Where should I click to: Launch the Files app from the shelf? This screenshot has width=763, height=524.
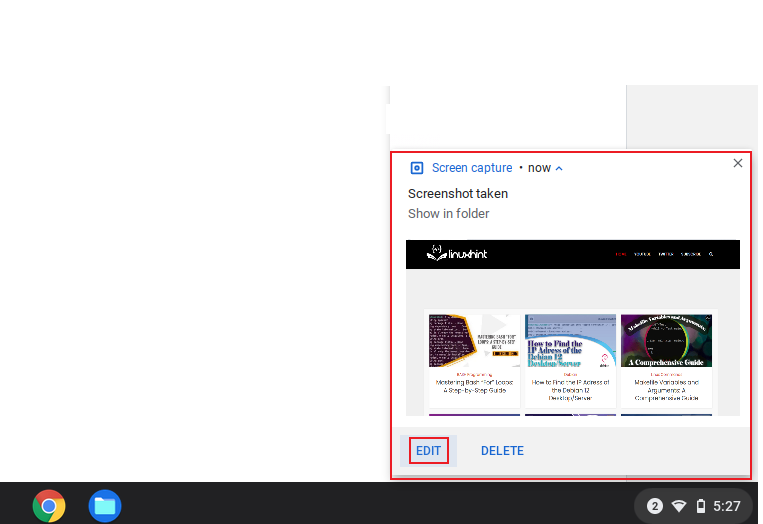click(105, 506)
